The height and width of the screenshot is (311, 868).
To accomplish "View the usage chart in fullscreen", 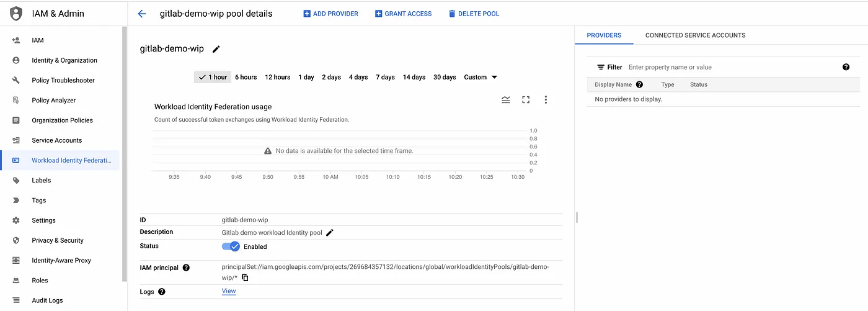I will click(x=526, y=99).
